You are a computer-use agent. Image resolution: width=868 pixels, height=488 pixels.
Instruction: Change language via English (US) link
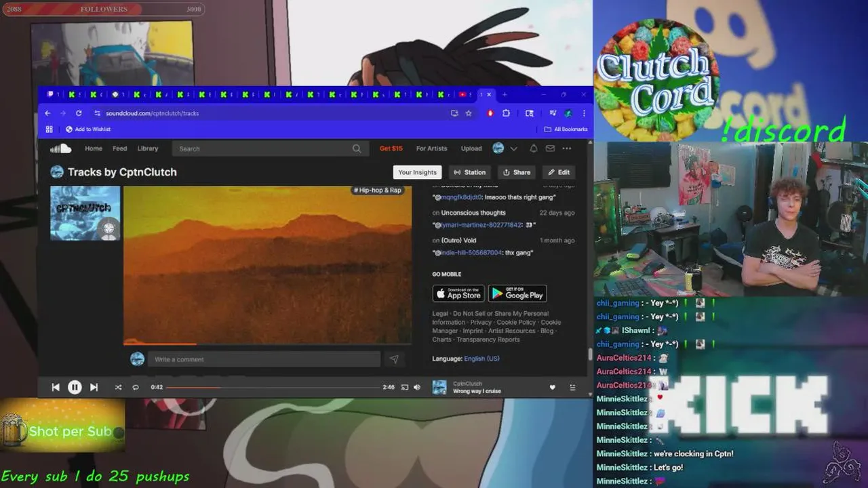point(481,359)
